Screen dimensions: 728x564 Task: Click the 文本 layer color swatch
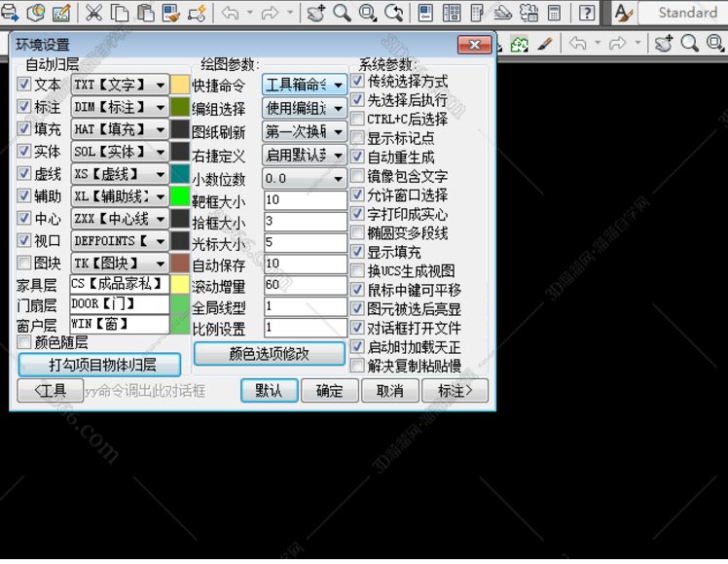click(x=180, y=85)
